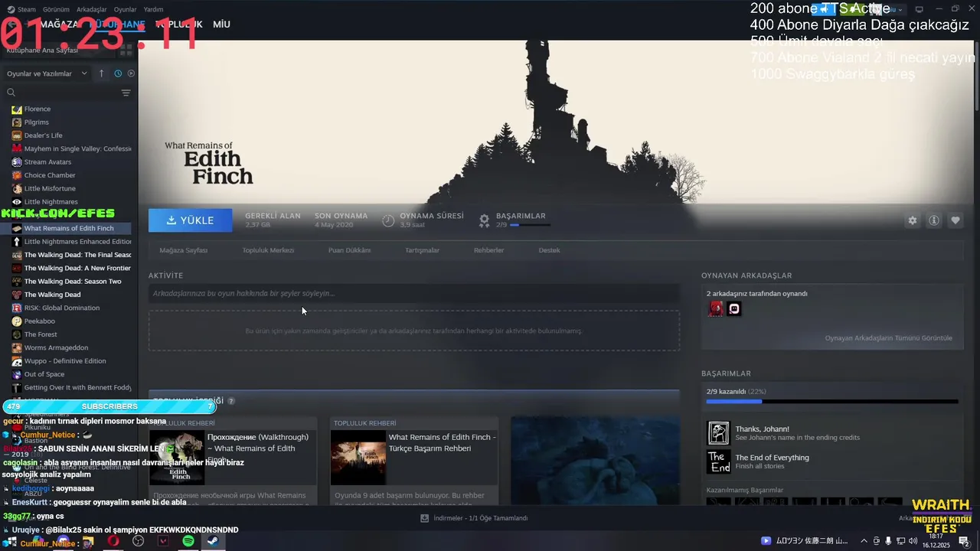980x551 pixels.
Task: Open Tartışmalar link
Action: coord(422,250)
